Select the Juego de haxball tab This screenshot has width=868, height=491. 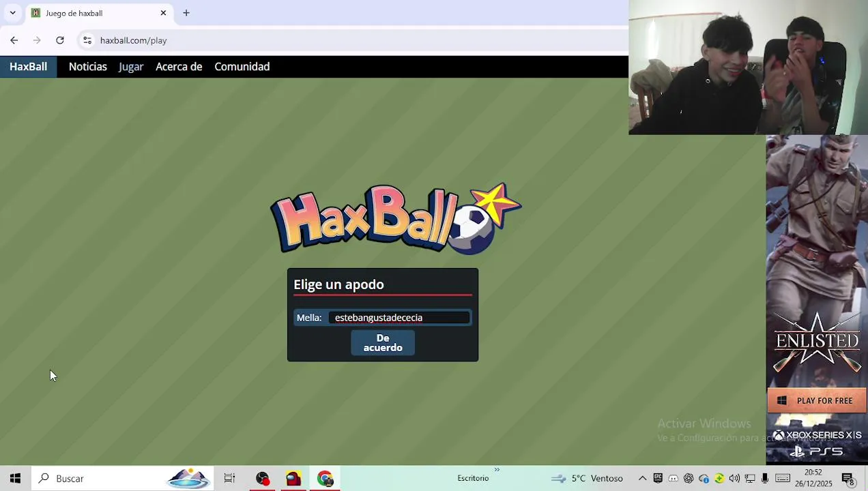tap(99, 13)
